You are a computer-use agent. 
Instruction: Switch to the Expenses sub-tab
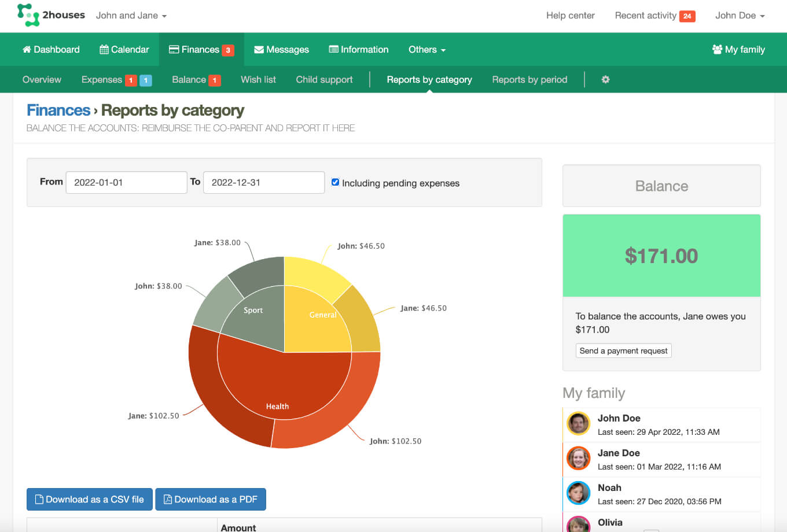click(x=102, y=80)
